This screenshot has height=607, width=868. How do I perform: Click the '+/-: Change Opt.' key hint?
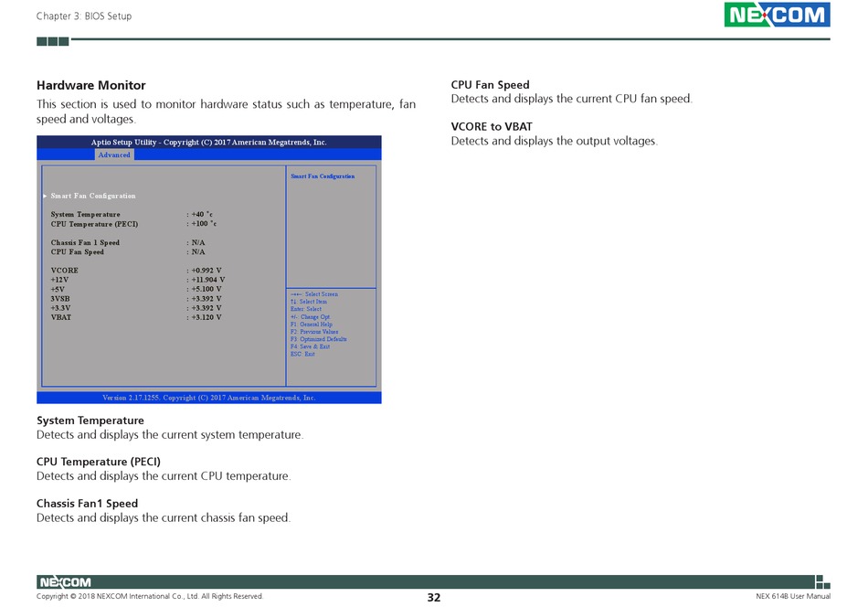[x=310, y=317]
